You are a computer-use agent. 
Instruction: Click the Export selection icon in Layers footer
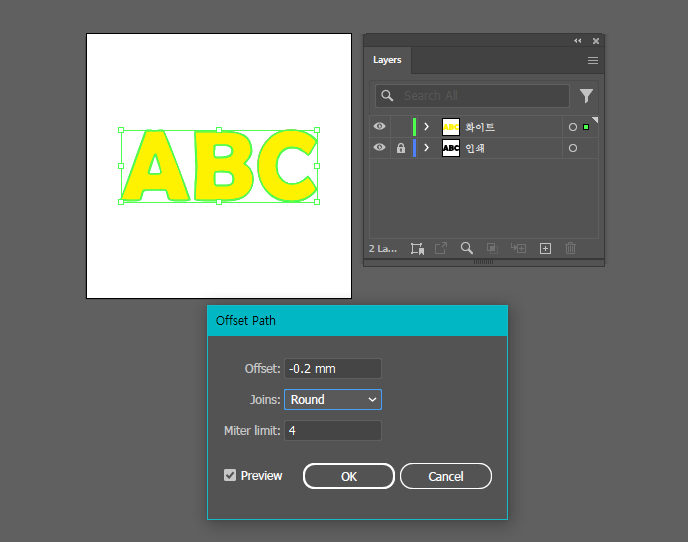[441, 248]
